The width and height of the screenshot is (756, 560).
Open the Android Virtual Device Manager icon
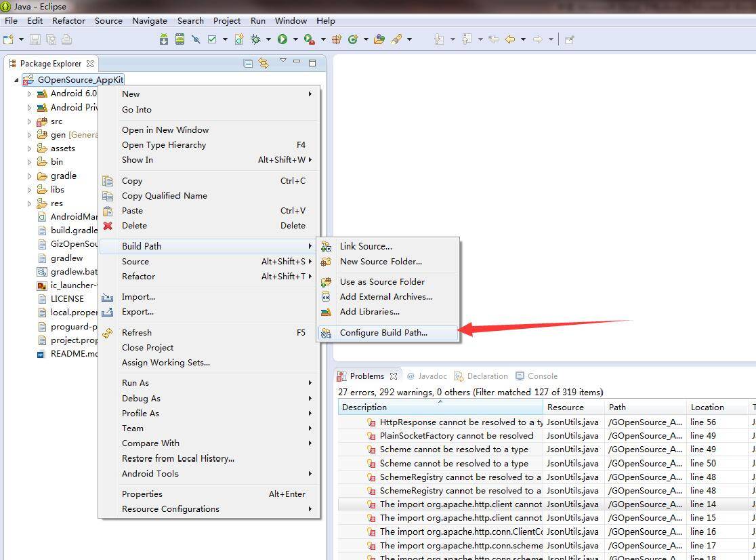(x=180, y=39)
